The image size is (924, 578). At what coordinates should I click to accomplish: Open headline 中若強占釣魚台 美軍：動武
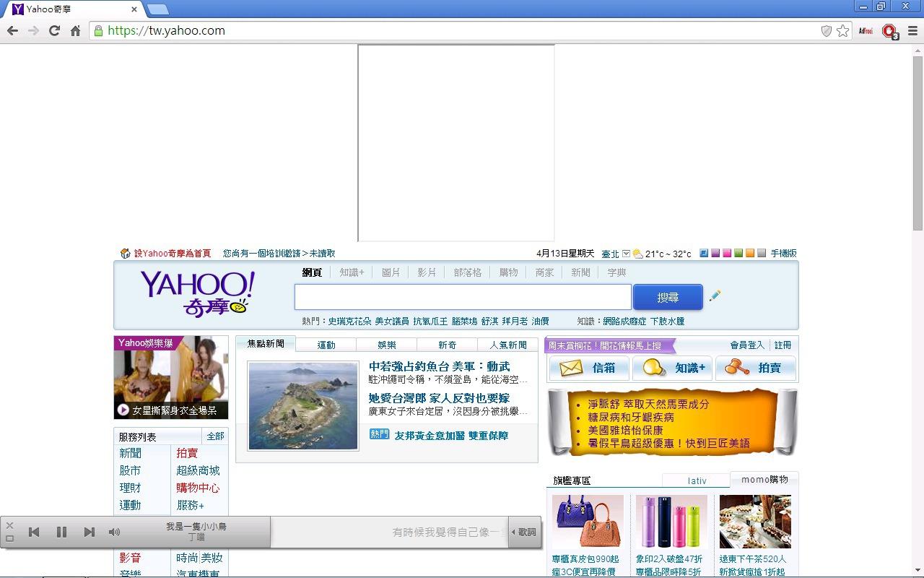click(x=439, y=366)
